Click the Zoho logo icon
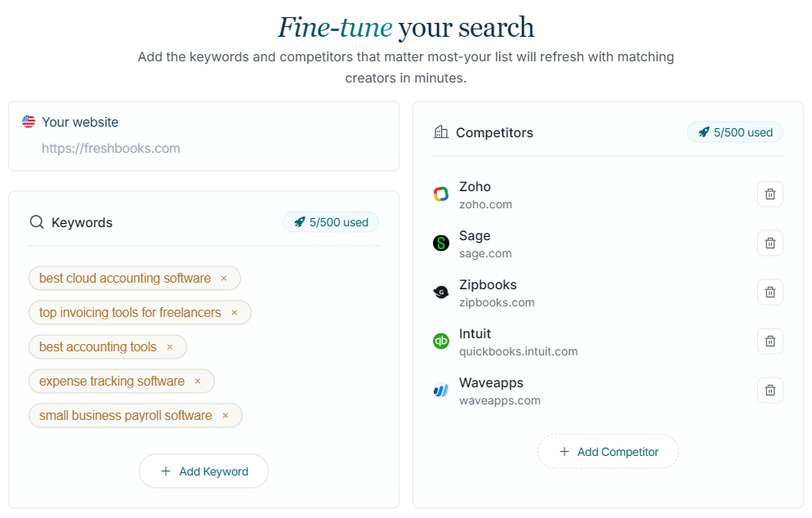Image resolution: width=812 pixels, height=518 pixels. [441, 194]
